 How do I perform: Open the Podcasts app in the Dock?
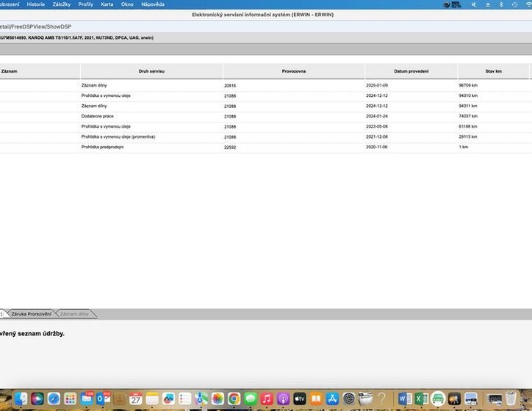pyautogui.click(x=284, y=399)
